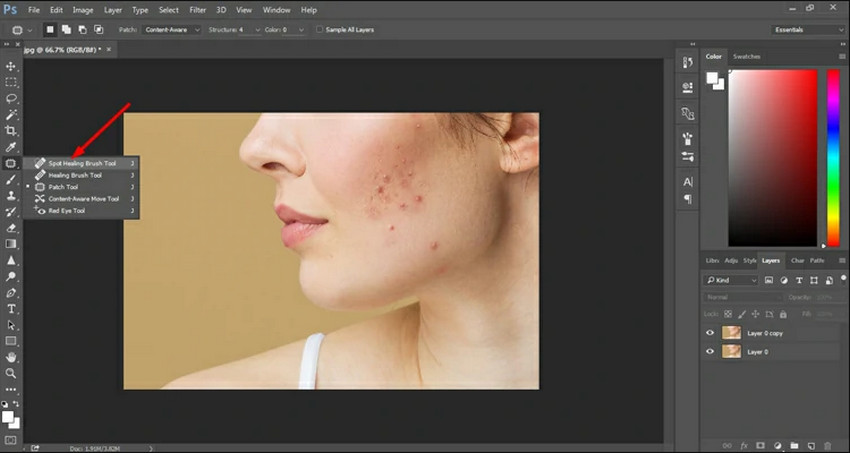Viewport: 850px width, 453px height.
Task: Toggle type layer filter in Layers panel
Action: (799, 280)
